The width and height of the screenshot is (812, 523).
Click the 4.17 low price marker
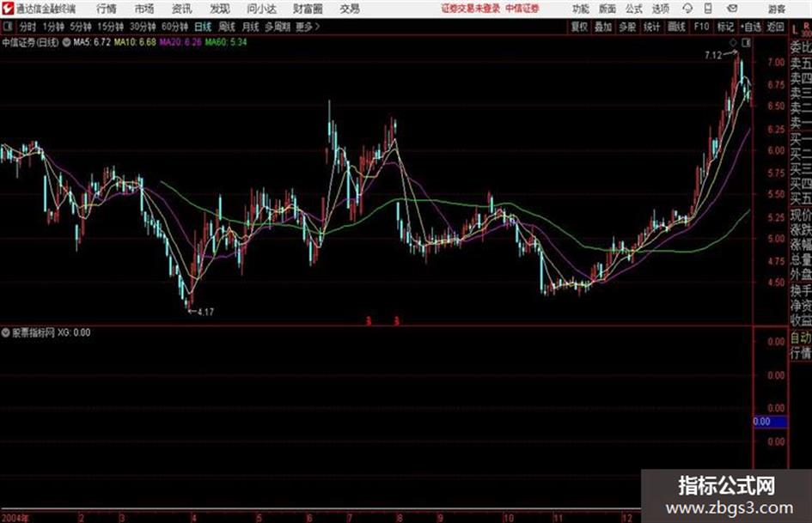pyautogui.click(x=205, y=313)
